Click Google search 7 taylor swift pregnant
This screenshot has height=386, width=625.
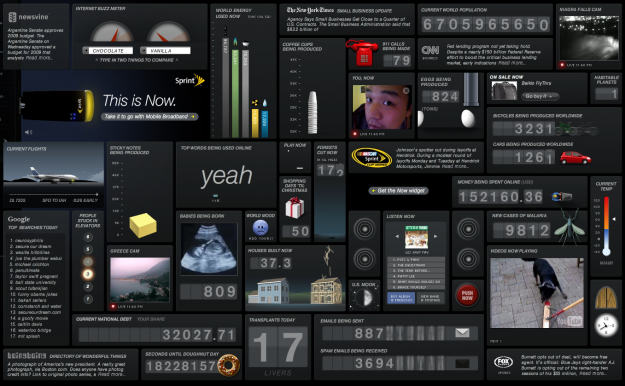(34, 276)
